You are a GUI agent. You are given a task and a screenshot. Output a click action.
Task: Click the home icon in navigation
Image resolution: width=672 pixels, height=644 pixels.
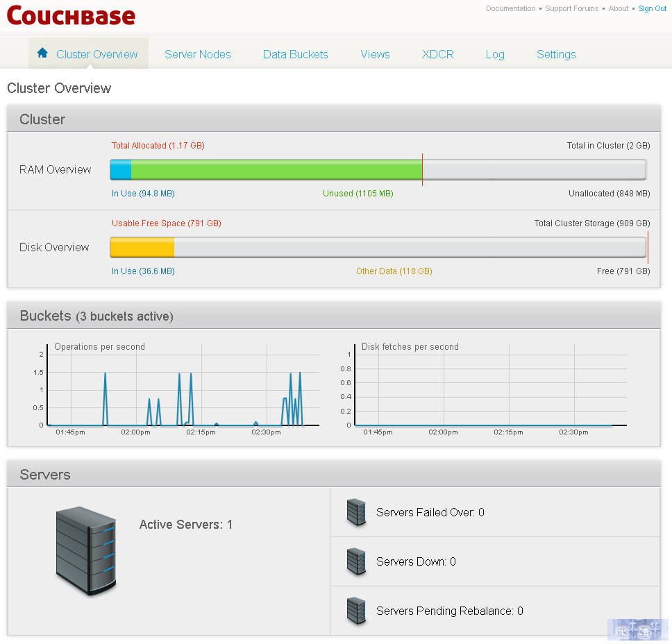pyautogui.click(x=42, y=53)
